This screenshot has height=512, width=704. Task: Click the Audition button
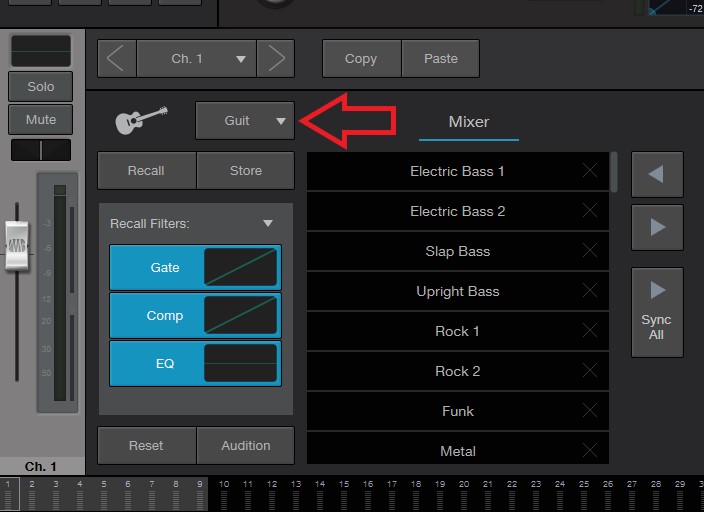coord(246,446)
